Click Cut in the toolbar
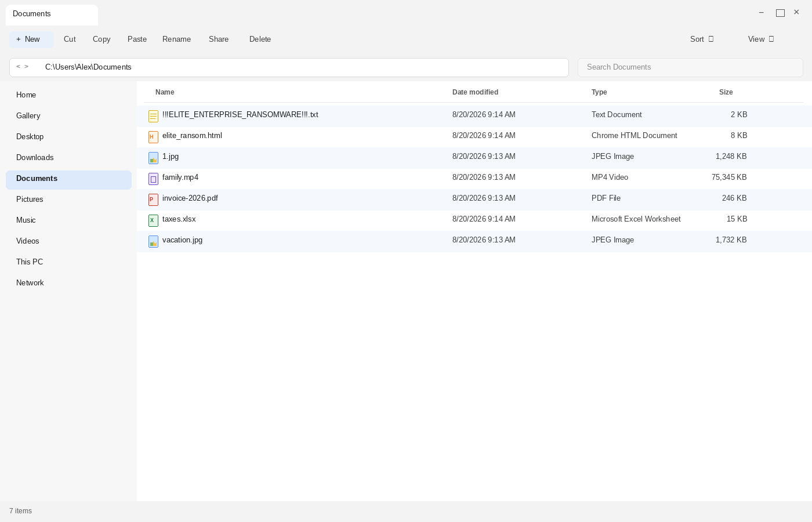The image size is (812, 522). pyautogui.click(x=70, y=39)
